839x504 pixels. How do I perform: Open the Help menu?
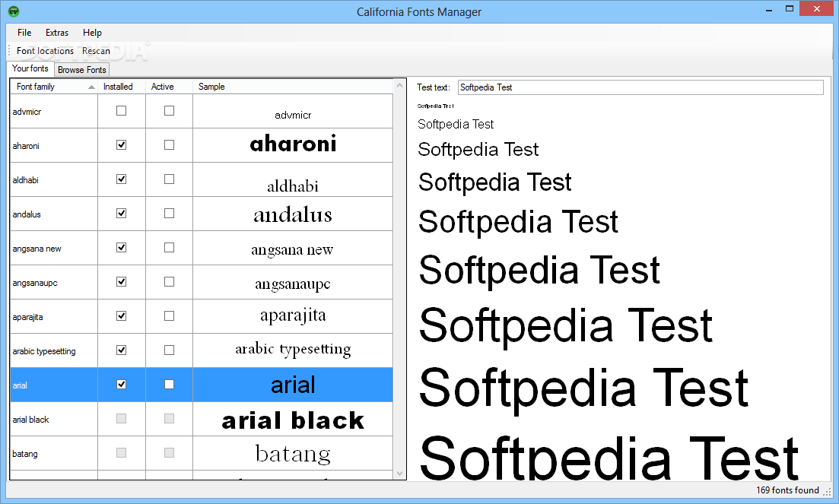92,33
